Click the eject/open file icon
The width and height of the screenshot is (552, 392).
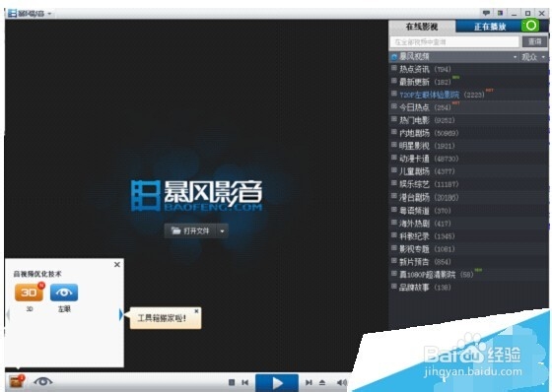[322, 382]
